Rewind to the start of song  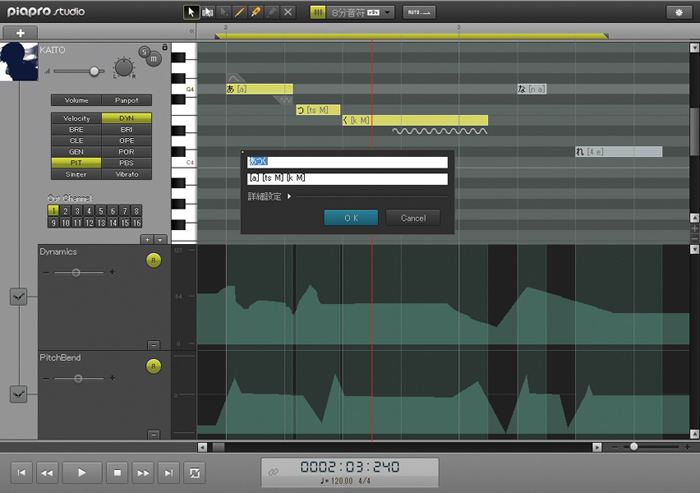(x=22, y=472)
